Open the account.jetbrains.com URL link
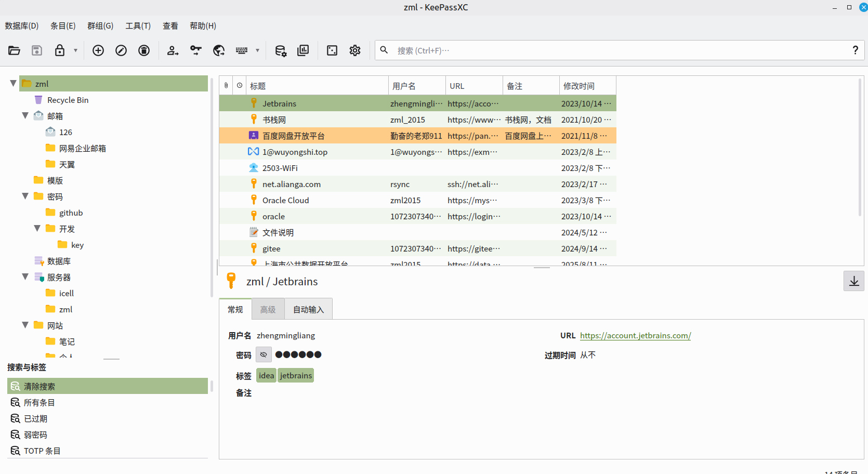 (635, 336)
